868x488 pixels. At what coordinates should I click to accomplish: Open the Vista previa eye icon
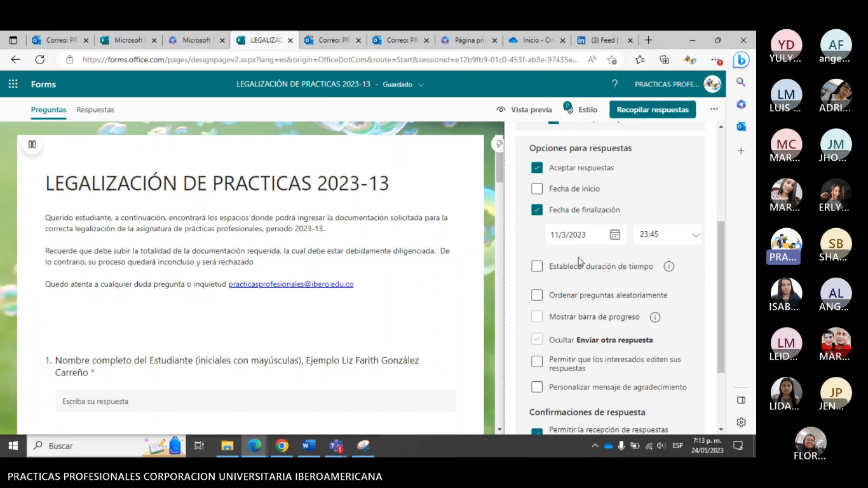pos(501,109)
